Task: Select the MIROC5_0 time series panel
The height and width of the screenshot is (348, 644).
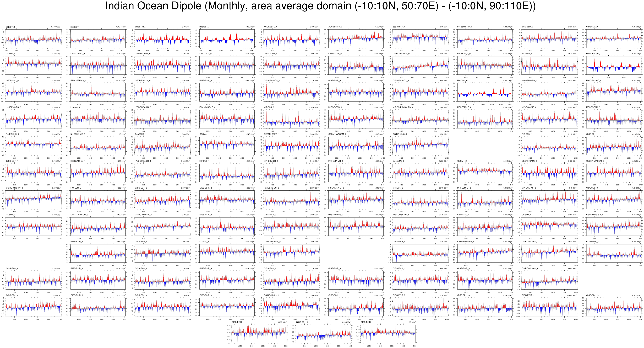Action: tap(292, 119)
